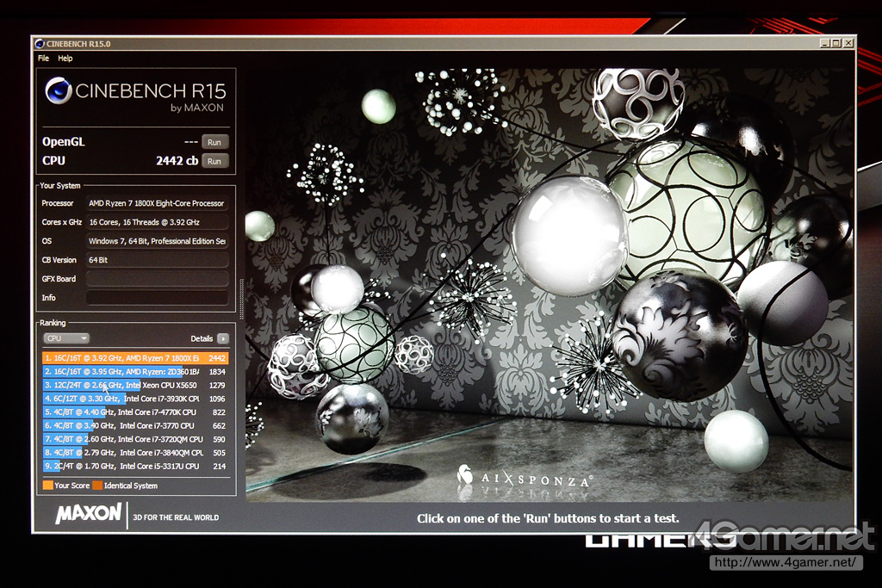
Task: Run the OpenGL benchmark
Action: click(214, 142)
